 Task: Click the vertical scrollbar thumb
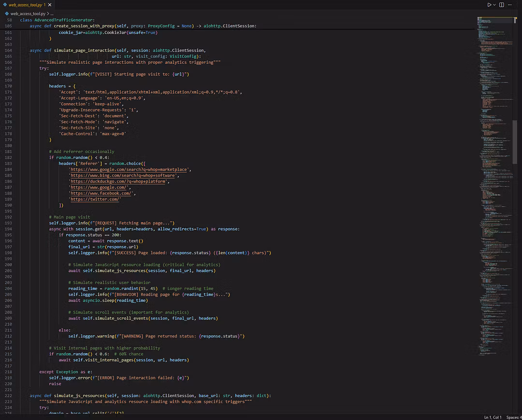coord(515,142)
